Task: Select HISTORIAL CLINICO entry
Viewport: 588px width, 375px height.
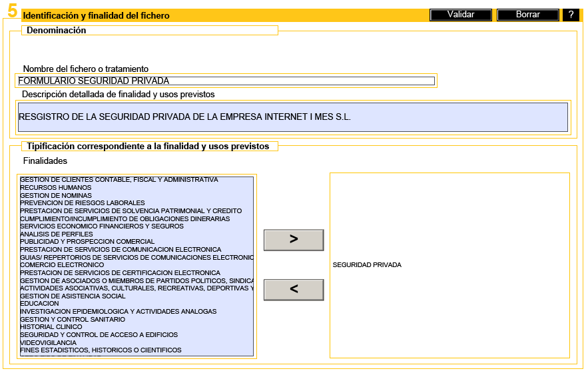Action: pos(51,326)
